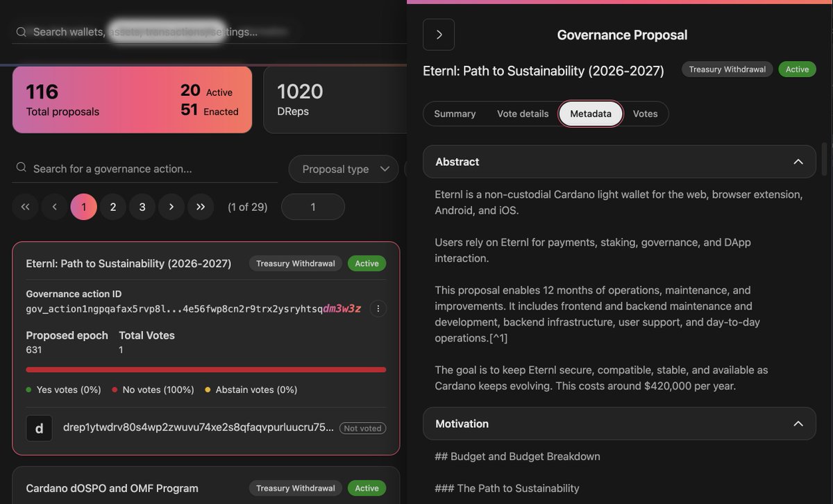Click the Search wallets, assets, transactions field
The image size is (833, 504).
point(208,32)
